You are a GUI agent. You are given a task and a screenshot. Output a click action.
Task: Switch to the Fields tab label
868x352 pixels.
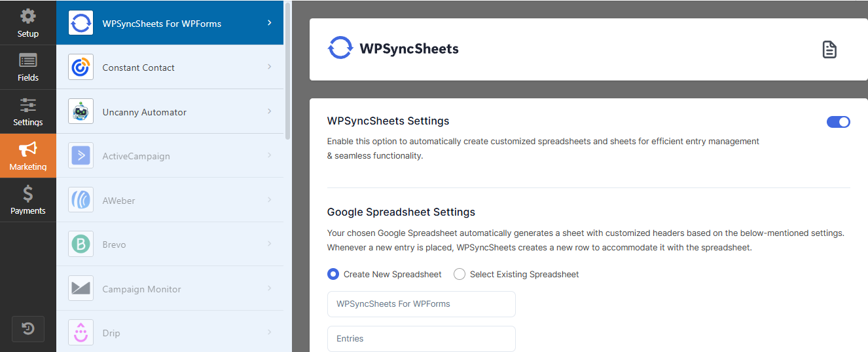[28, 77]
